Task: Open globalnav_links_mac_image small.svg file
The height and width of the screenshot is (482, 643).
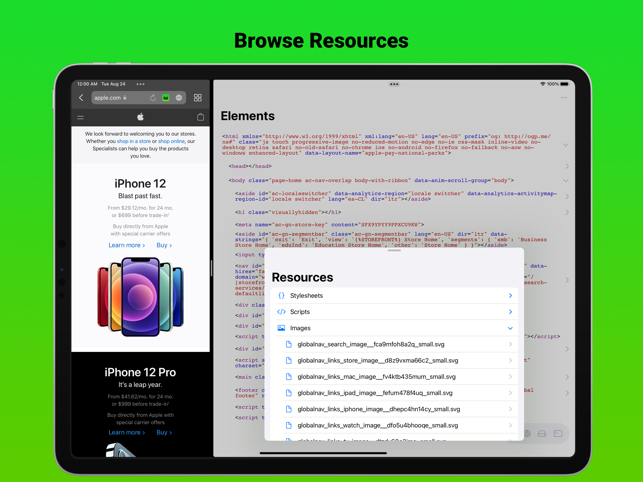Action: click(x=397, y=377)
